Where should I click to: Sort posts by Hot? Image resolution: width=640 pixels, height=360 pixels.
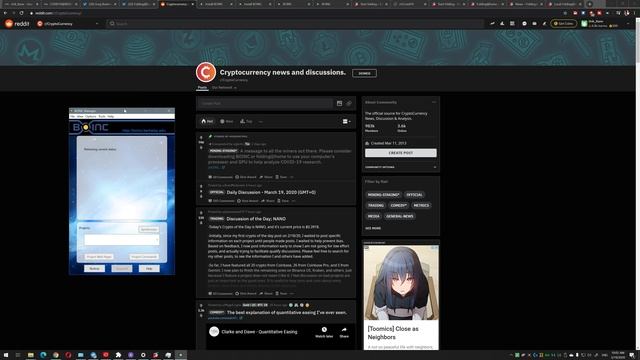(207, 121)
